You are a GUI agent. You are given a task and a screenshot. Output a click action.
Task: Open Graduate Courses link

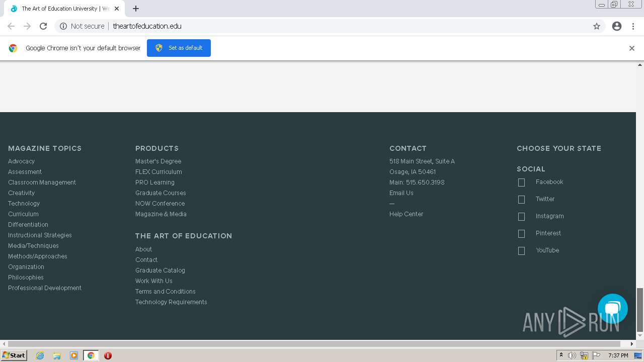coord(160,193)
